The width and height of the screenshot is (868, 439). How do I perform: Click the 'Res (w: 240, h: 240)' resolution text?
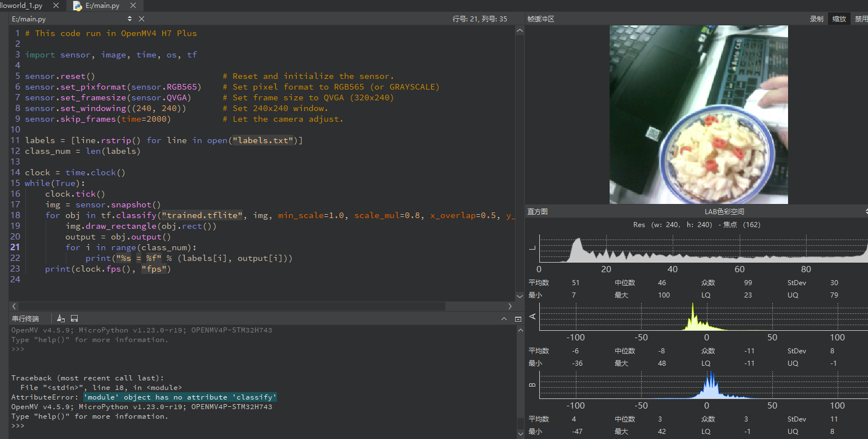point(673,224)
